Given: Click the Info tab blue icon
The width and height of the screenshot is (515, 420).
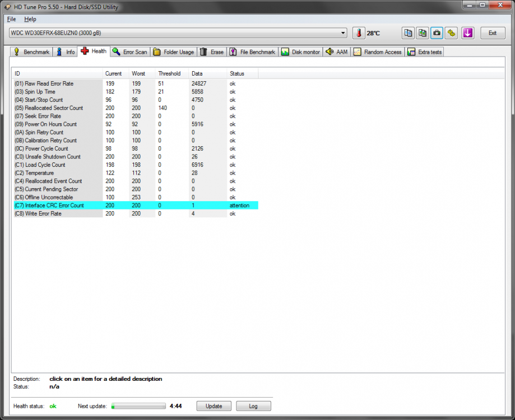Looking at the screenshot, I should (59, 52).
